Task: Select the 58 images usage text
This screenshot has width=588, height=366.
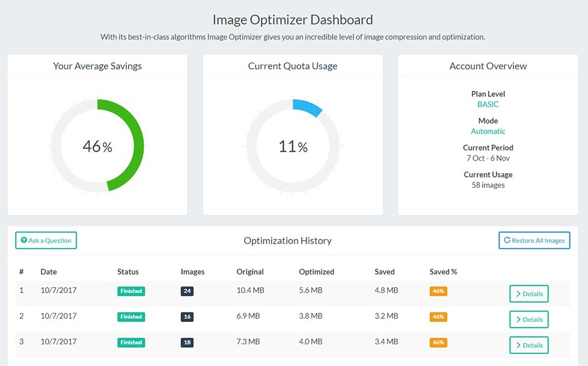Action: point(488,185)
